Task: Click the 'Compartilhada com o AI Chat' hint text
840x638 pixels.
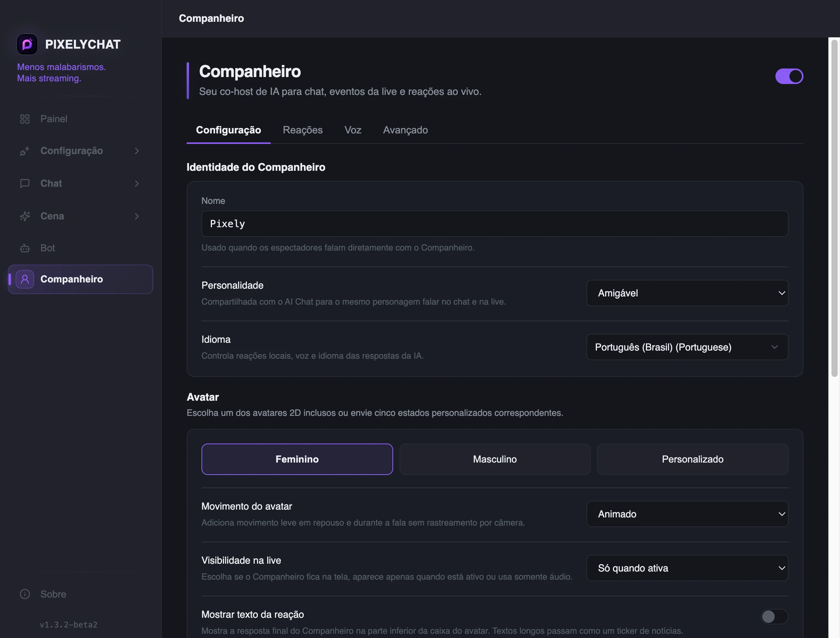Action: (353, 302)
